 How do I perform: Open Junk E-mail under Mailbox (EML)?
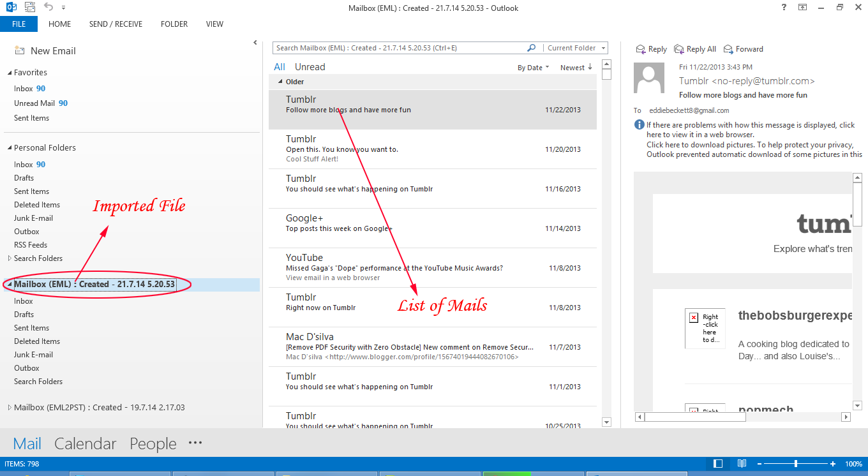33,355
